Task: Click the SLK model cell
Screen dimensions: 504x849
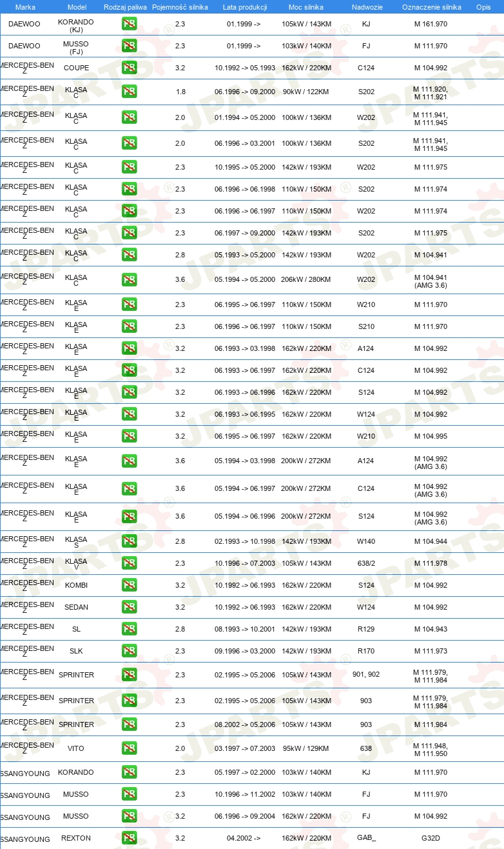Action: click(x=76, y=651)
